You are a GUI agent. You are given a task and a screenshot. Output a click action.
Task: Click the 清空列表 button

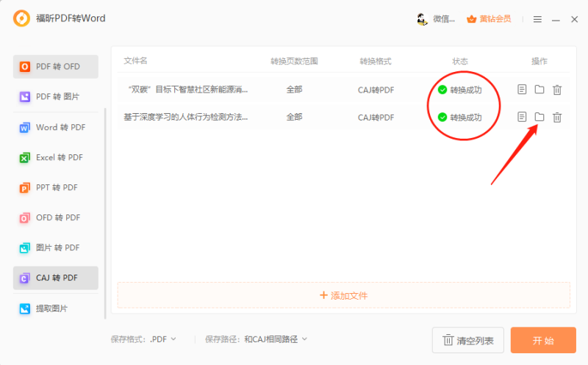point(467,340)
